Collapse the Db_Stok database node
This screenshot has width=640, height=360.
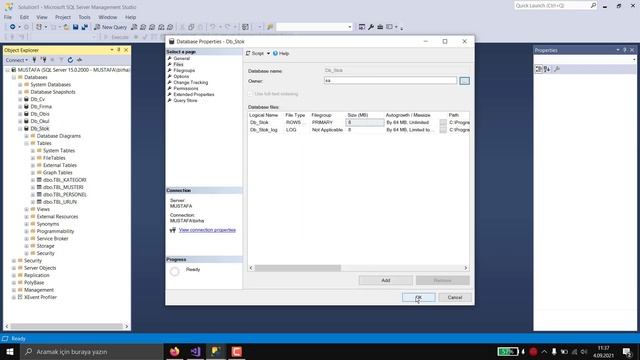[20, 129]
